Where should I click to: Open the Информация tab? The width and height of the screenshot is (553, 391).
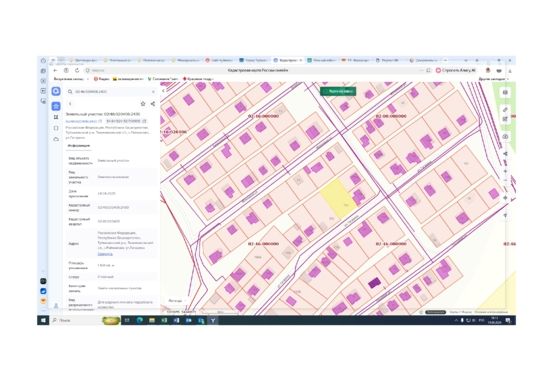click(x=79, y=146)
